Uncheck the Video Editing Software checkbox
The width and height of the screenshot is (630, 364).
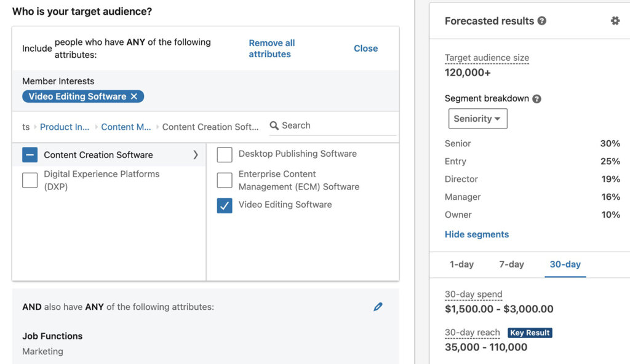coord(225,206)
